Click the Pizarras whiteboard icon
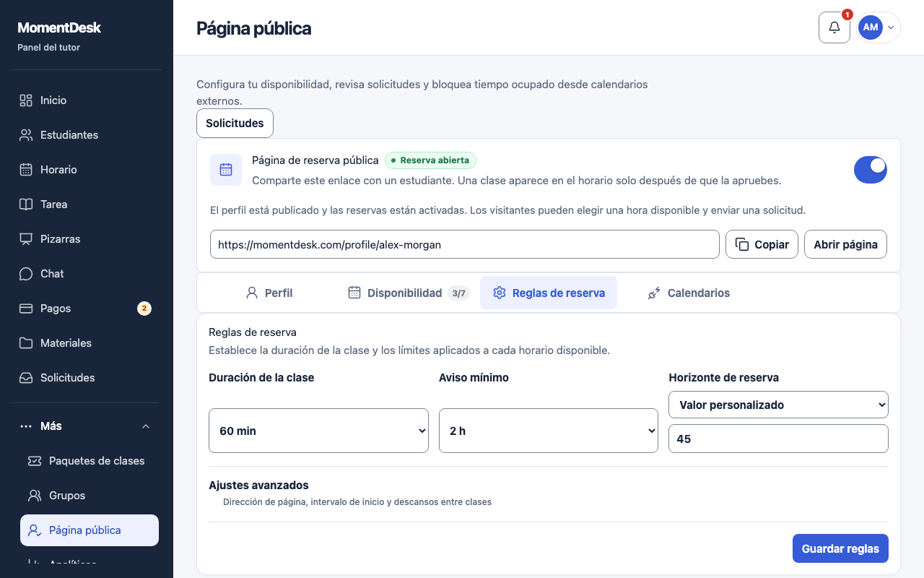 [x=26, y=239]
